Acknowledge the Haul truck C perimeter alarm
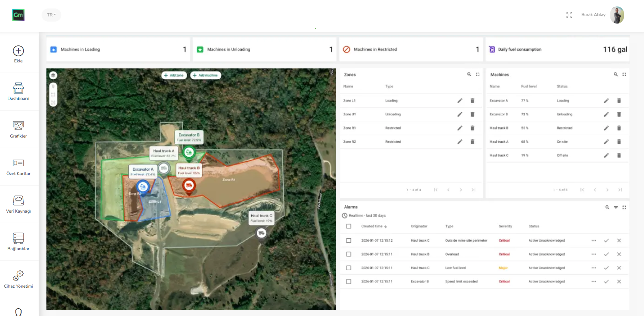Viewport: 644px width, 316px height. click(606, 240)
